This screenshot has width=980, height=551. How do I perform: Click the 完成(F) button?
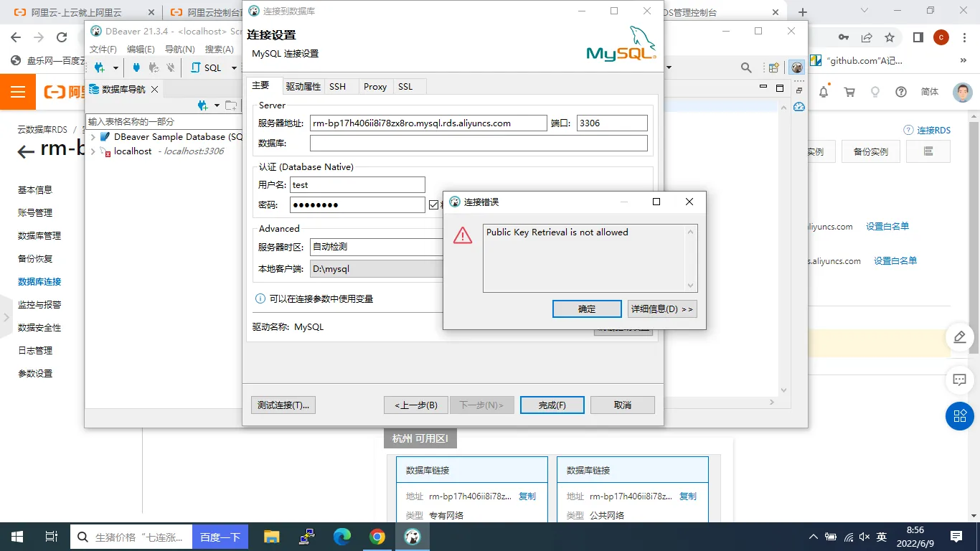[x=552, y=405]
